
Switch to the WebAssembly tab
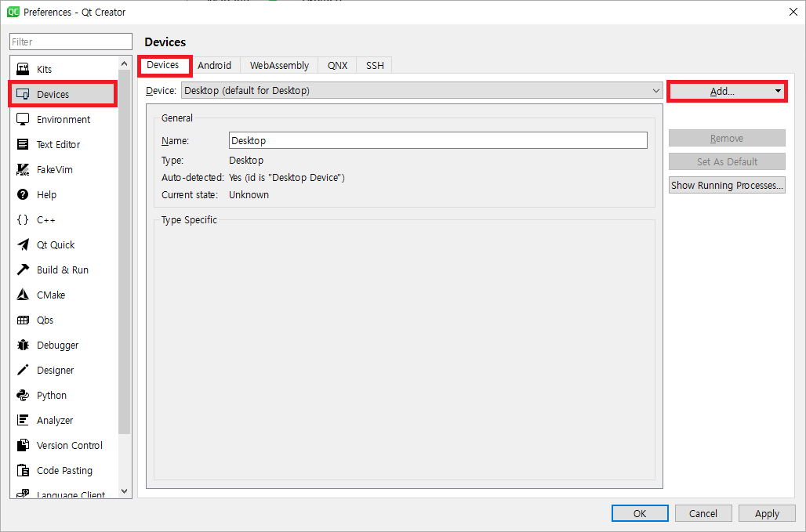pyautogui.click(x=280, y=66)
